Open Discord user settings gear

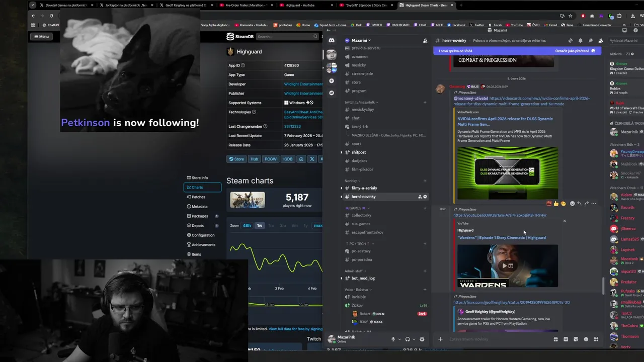pos(422,339)
